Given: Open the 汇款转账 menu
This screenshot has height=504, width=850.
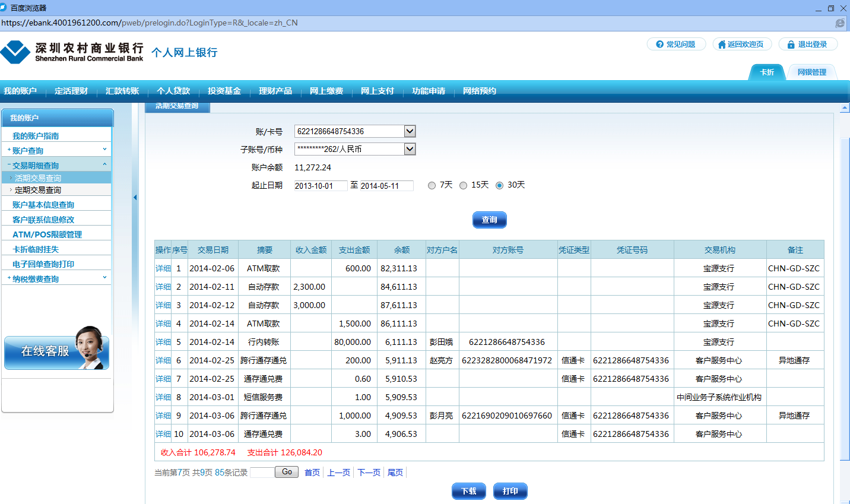Looking at the screenshot, I should 122,91.
